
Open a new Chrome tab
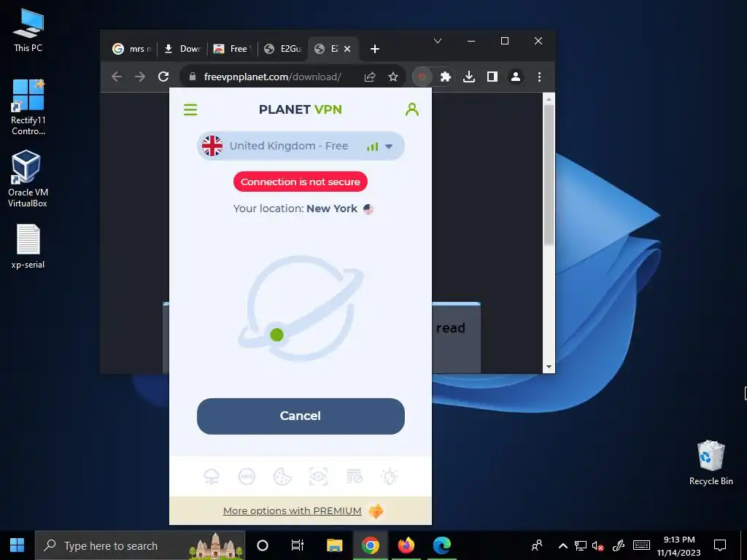[x=375, y=49]
